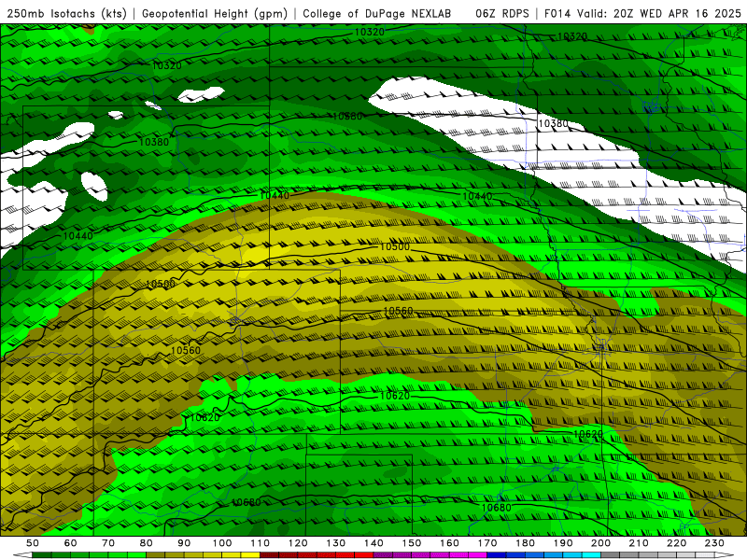This screenshot has width=747, height=560.
Task: Click the 50 value on the color scale
Action: (x=33, y=543)
